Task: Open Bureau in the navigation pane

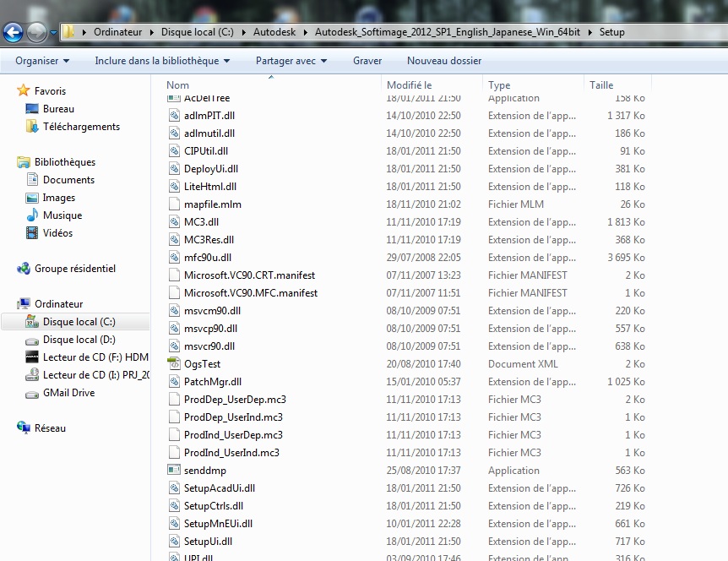Action: click(58, 109)
